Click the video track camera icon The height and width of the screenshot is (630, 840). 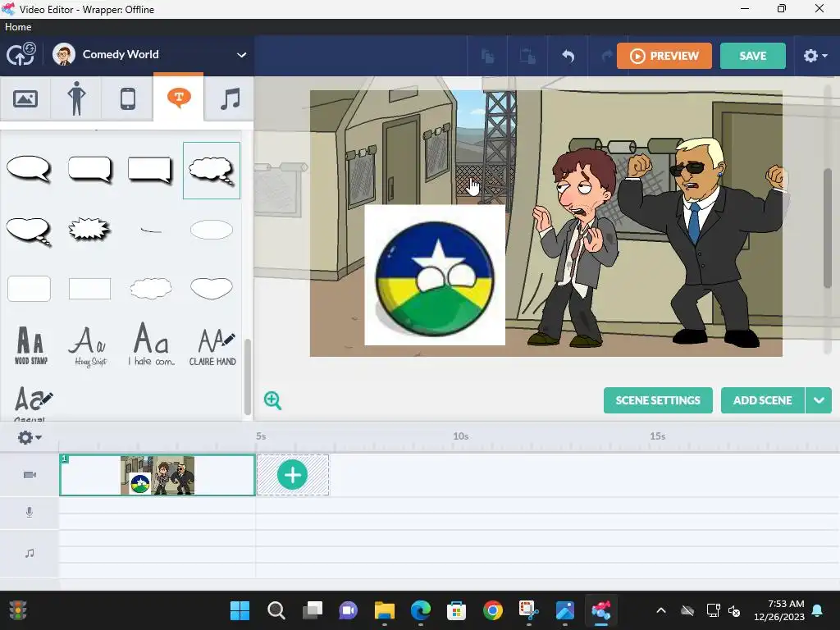point(30,475)
